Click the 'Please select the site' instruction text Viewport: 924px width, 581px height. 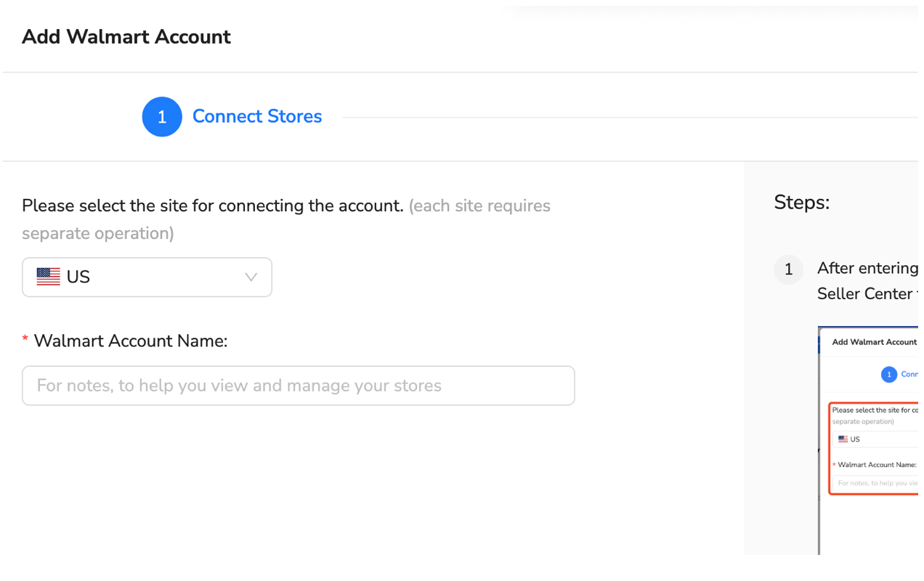pos(213,206)
